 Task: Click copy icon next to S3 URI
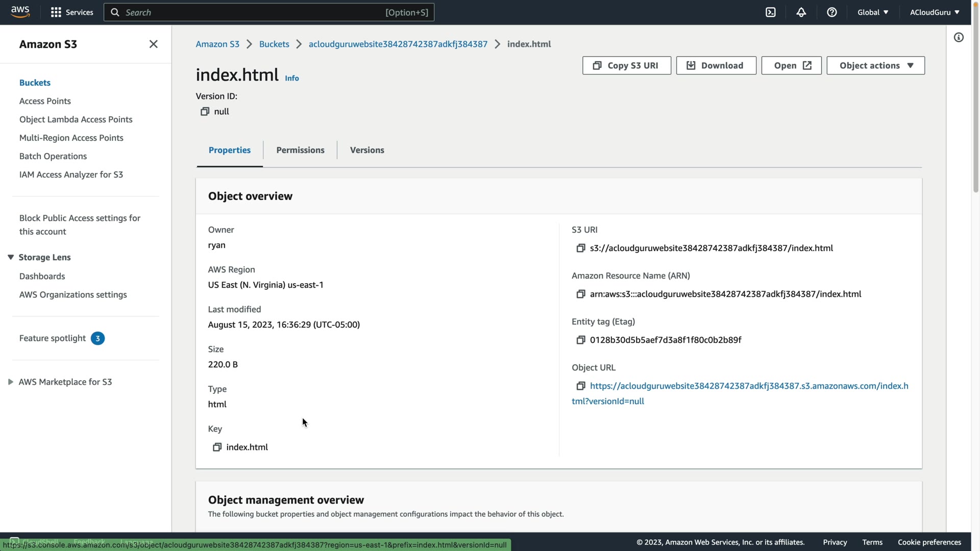(580, 248)
